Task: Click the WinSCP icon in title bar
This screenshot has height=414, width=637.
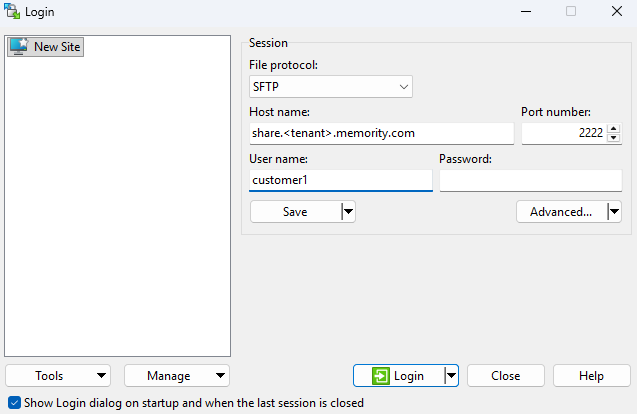Action: click(12, 12)
